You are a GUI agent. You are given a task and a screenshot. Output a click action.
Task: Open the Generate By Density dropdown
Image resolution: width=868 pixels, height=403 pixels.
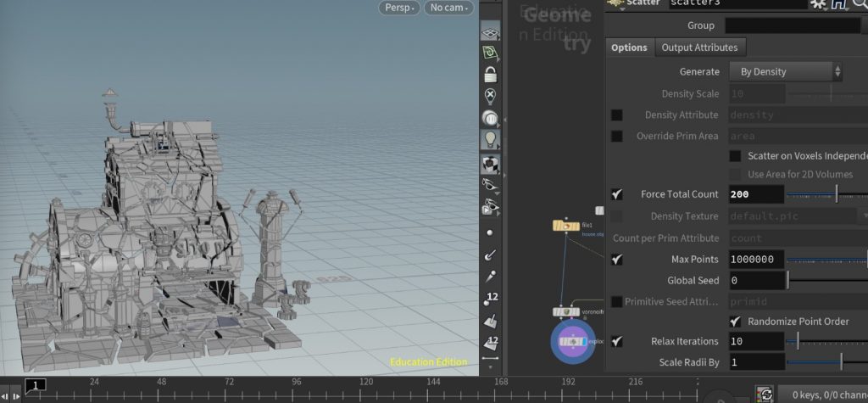click(x=784, y=71)
